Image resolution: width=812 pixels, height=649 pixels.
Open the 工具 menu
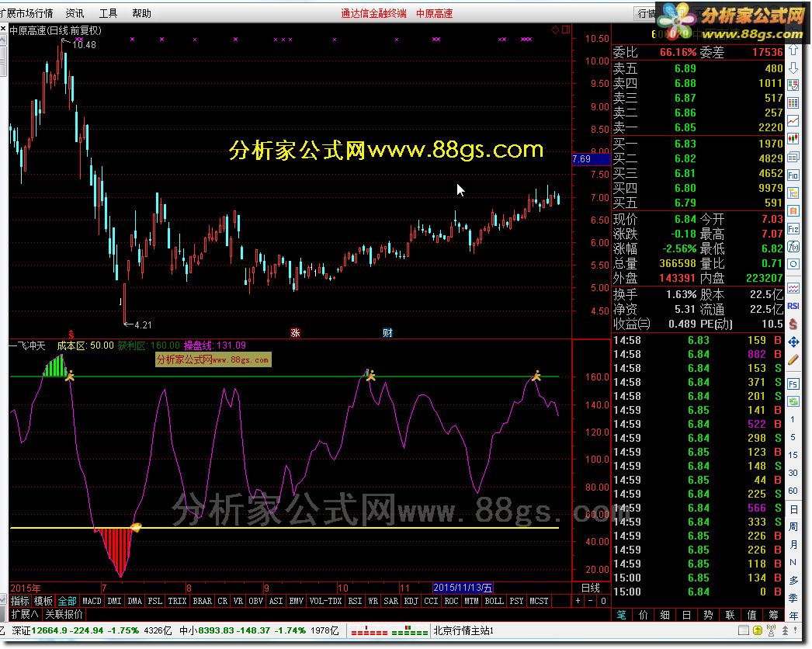click(x=108, y=13)
